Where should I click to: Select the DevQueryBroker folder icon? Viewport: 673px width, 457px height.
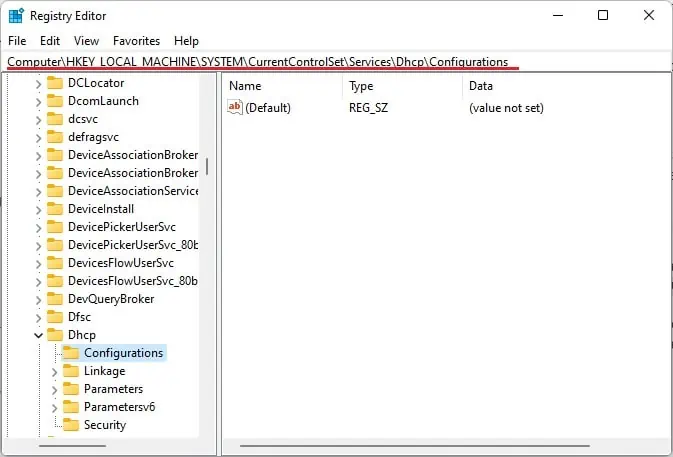coord(55,299)
